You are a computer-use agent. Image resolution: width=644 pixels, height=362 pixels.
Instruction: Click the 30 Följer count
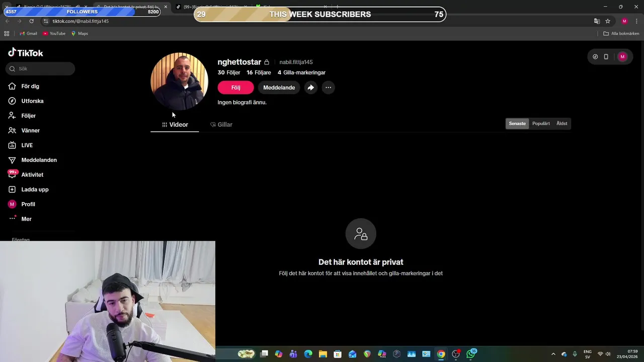pyautogui.click(x=229, y=72)
